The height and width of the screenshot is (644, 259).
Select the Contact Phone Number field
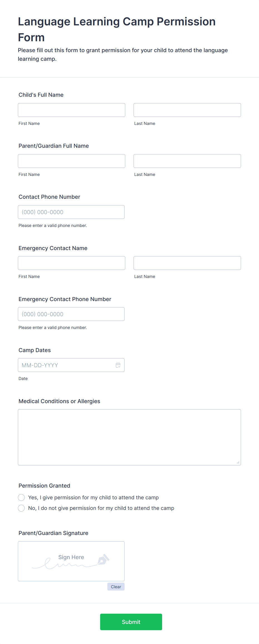click(x=71, y=212)
